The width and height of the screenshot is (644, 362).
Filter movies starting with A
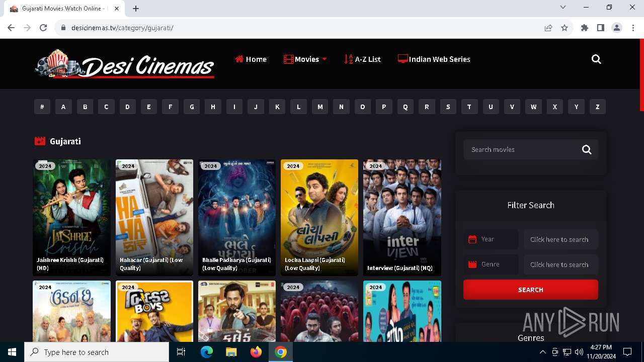click(x=63, y=107)
